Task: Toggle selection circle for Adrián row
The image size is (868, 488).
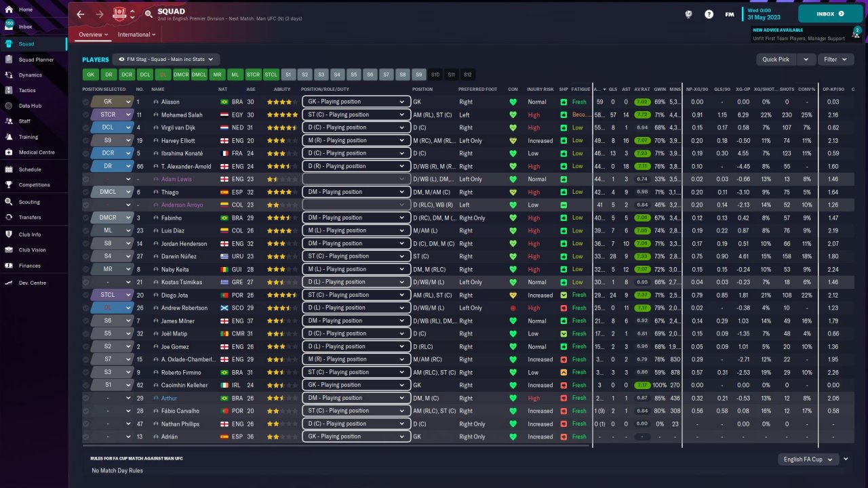Action: (x=85, y=436)
